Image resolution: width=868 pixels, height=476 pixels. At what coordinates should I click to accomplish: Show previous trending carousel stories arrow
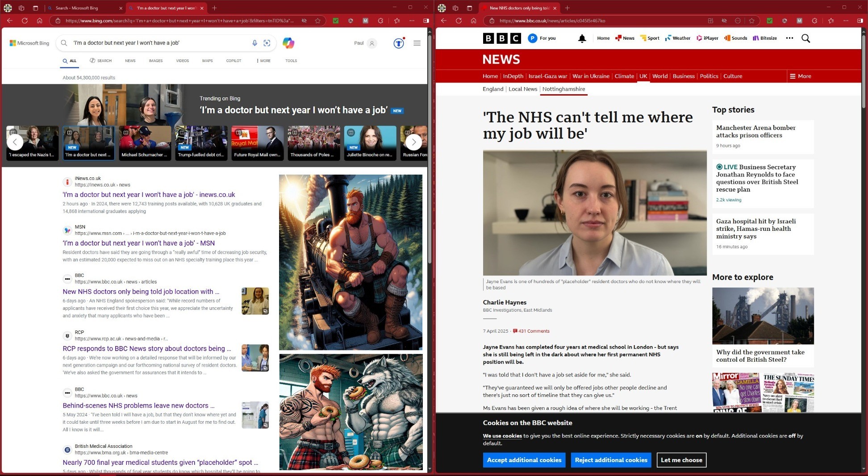[15, 142]
